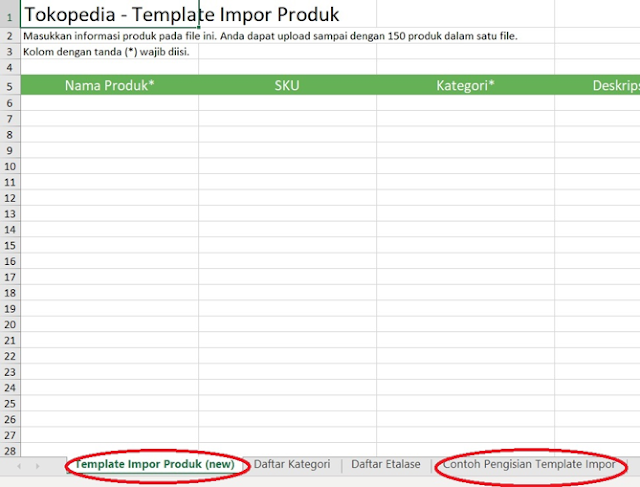Click the previous sheet navigation arrow

click(x=19, y=466)
